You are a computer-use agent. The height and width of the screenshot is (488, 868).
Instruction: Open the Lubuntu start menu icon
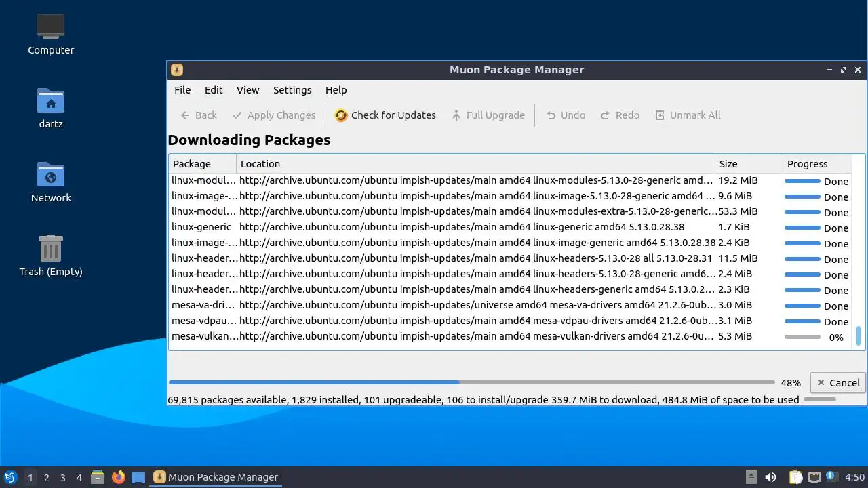point(10,477)
